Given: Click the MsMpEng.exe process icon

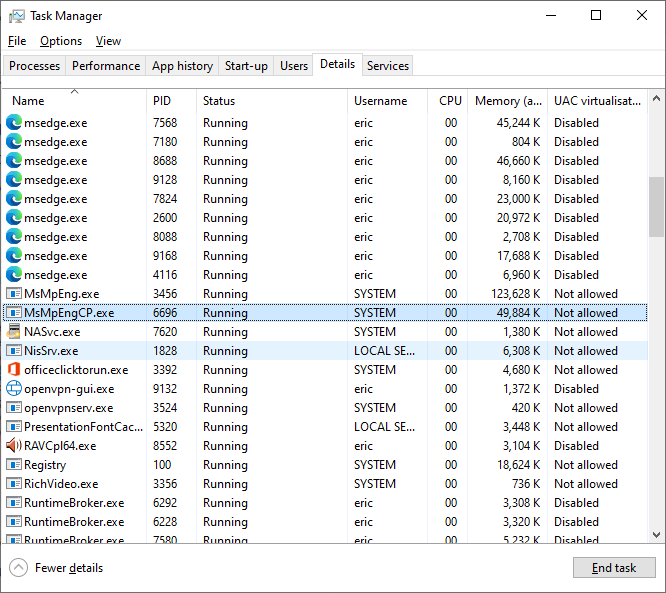Looking at the screenshot, I should pos(14,294).
